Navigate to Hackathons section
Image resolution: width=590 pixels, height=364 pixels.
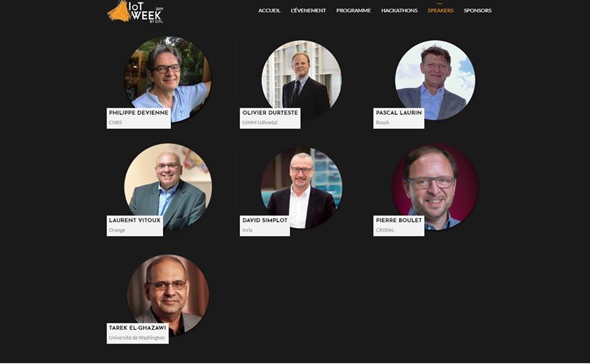(x=399, y=10)
